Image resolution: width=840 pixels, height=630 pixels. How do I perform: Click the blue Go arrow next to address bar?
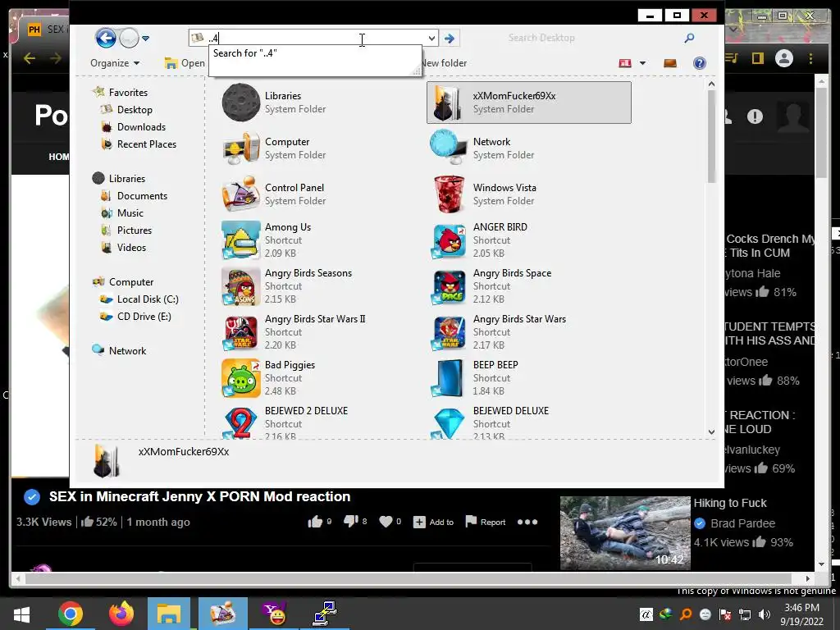tap(450, 38)
